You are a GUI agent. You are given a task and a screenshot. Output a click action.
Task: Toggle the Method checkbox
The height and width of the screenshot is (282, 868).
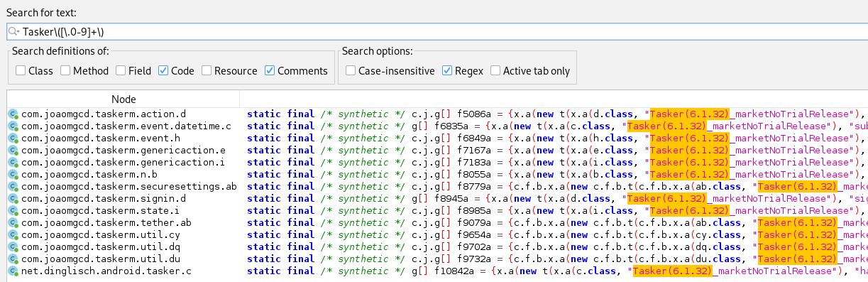click(65, 70)
